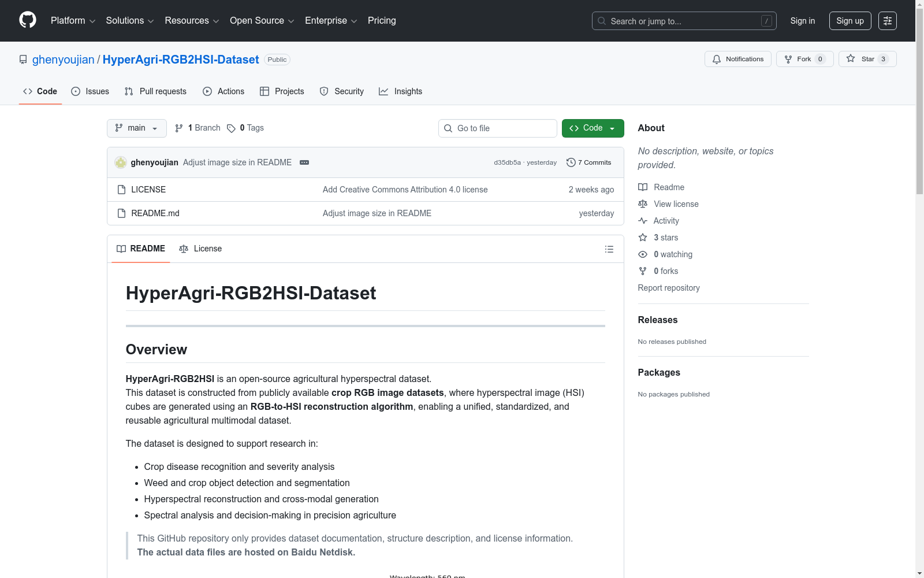Click the star icon for this repository
The height and width of the screenshot is (578, 924).
click(851, 58)
